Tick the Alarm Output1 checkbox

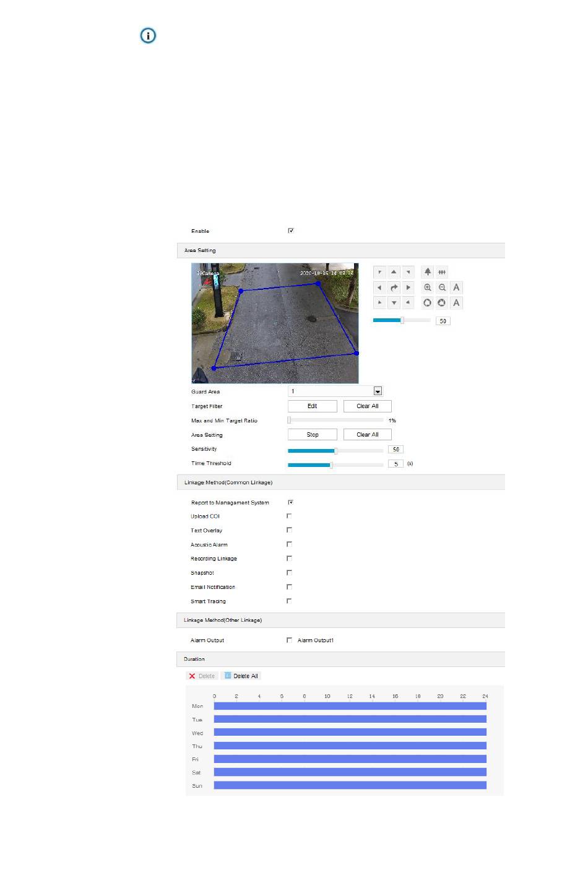pos(289,640)
